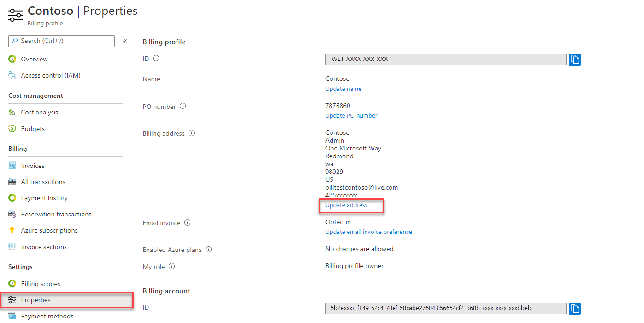Copy the billing profile ID
644x323 pixels.
[574, 59]
